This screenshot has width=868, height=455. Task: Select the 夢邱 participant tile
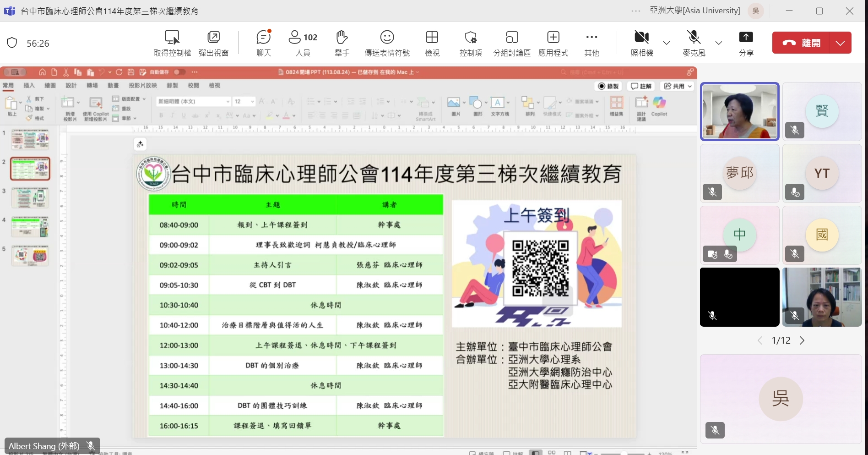tap(739, 173)
